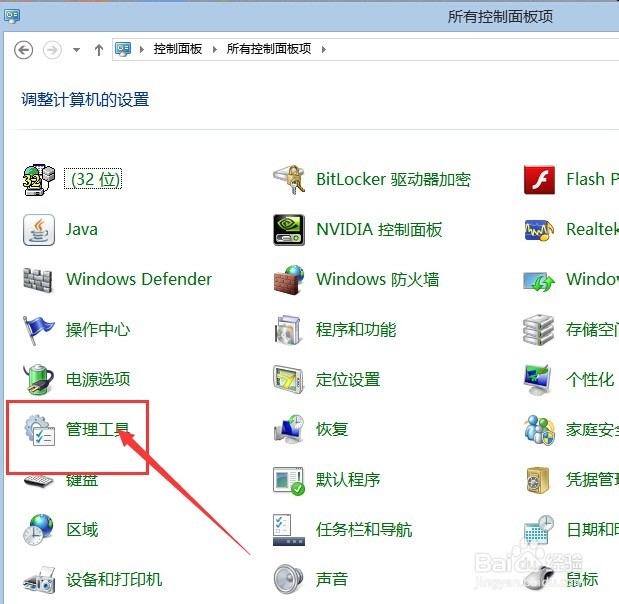The image size is (619, 604).
Task: Open the 电源选项 link
Action: [98, 379]
